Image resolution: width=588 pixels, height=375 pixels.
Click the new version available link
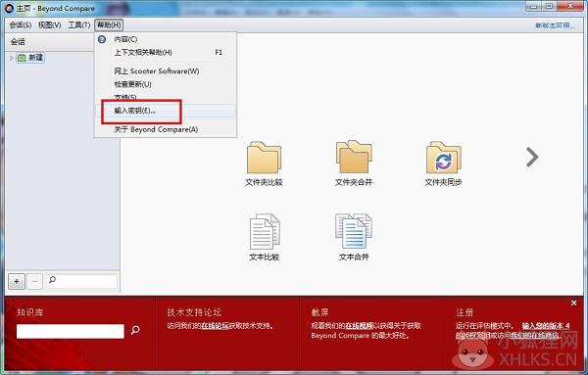click(x=555, y=25)
